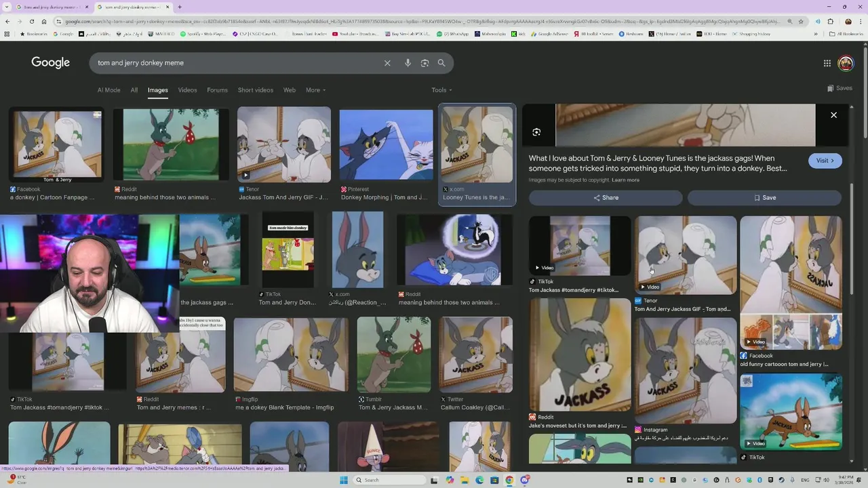This screenshot has height=488, width=868.
Task: Open Google Lens camera search icon
Action: 425,63
